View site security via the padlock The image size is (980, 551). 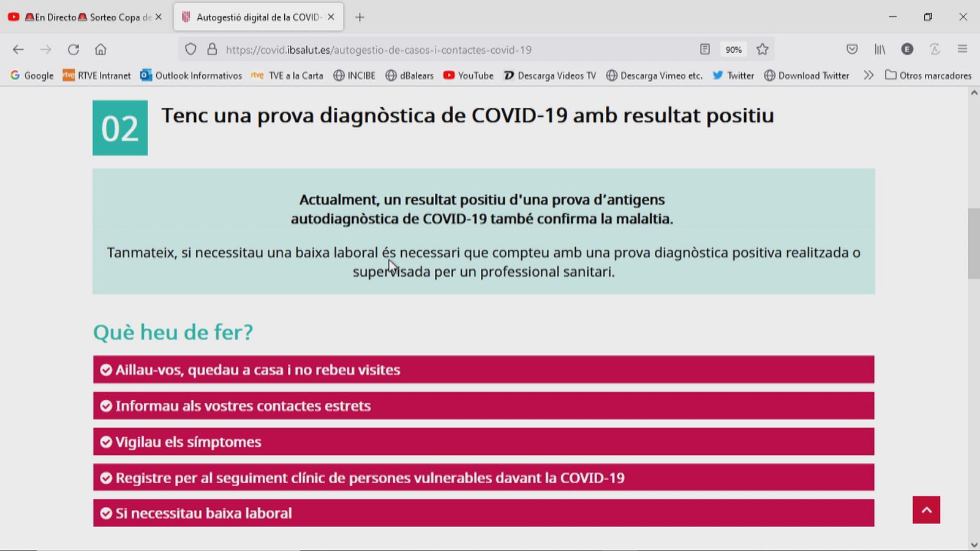coord(211,50)
